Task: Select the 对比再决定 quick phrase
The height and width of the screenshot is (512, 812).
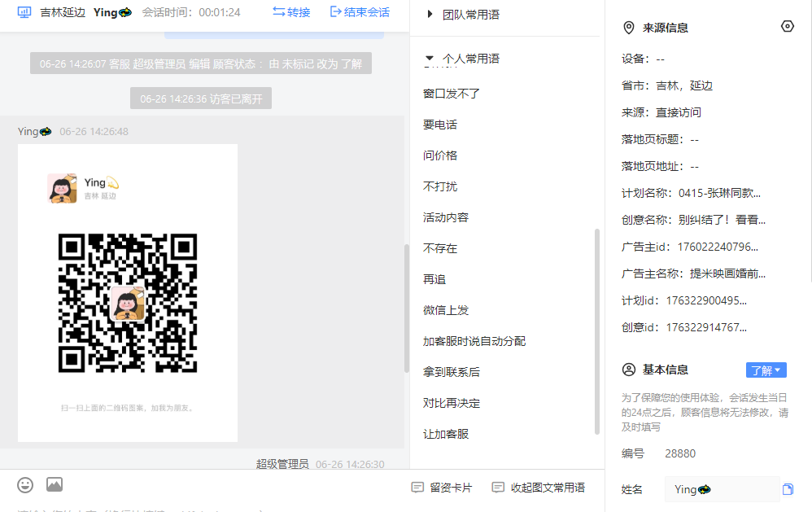Action: point(452,403)
